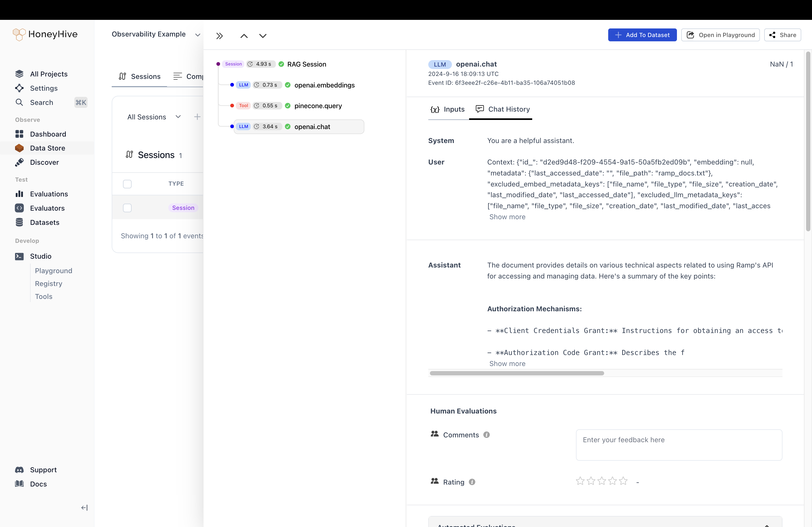Expand Show more under Assistant message
This screenshot has height=527, width=812.
click(x=507, y=363)
